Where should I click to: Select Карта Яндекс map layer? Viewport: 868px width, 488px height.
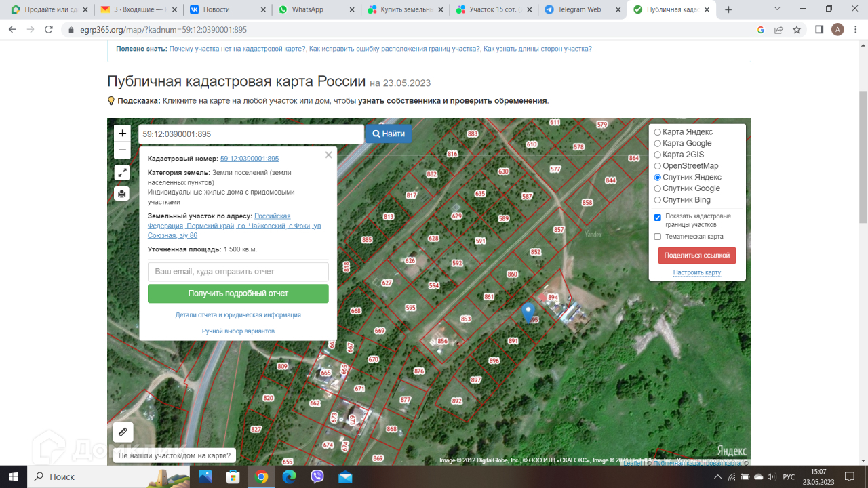click(x=658, y=132)
